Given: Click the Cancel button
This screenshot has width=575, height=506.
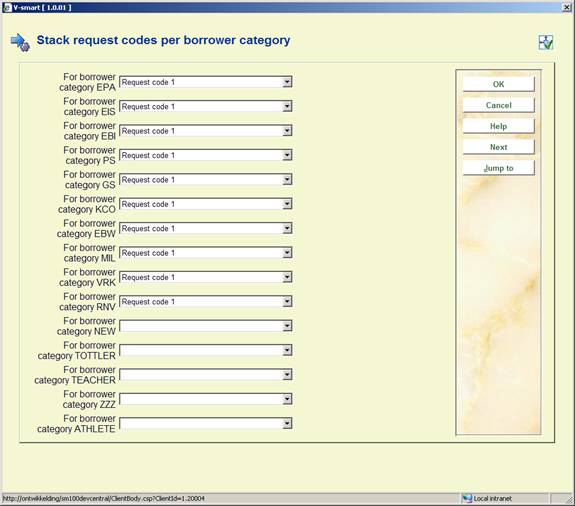Looking at the screenshot, I should [498, 105].
